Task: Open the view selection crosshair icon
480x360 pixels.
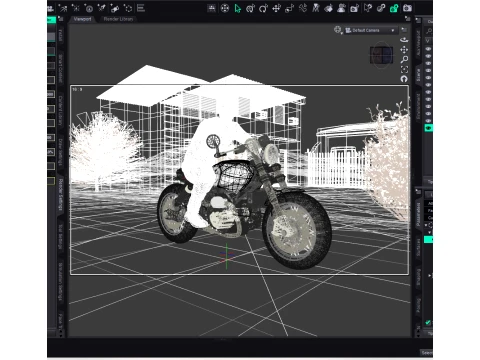Action: click(338, 30)
